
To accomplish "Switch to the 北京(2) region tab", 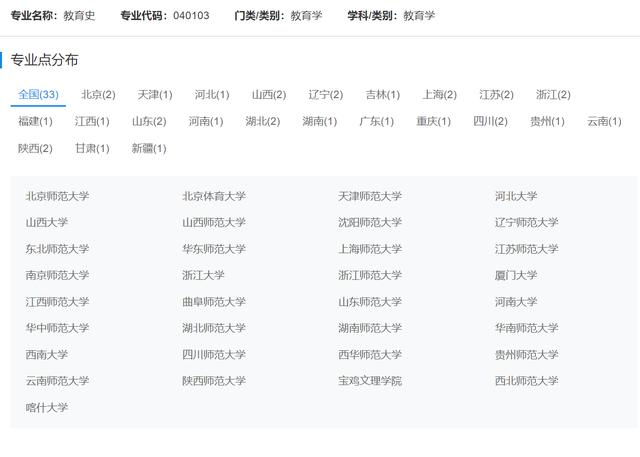I will pyautogui.click(x=98, y=95).
